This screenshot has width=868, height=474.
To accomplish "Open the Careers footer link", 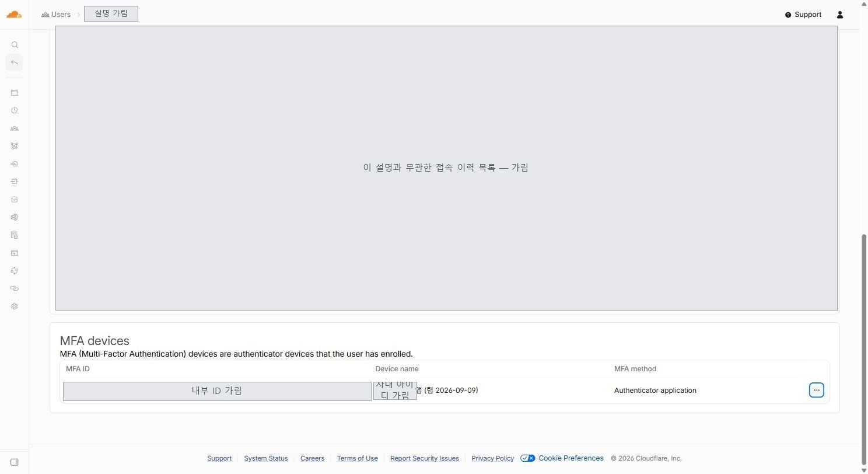I will 312,458.
